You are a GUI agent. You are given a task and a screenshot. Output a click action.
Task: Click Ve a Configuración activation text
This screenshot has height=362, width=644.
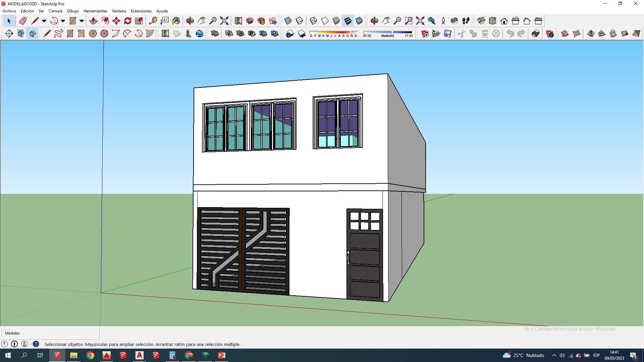570,329
